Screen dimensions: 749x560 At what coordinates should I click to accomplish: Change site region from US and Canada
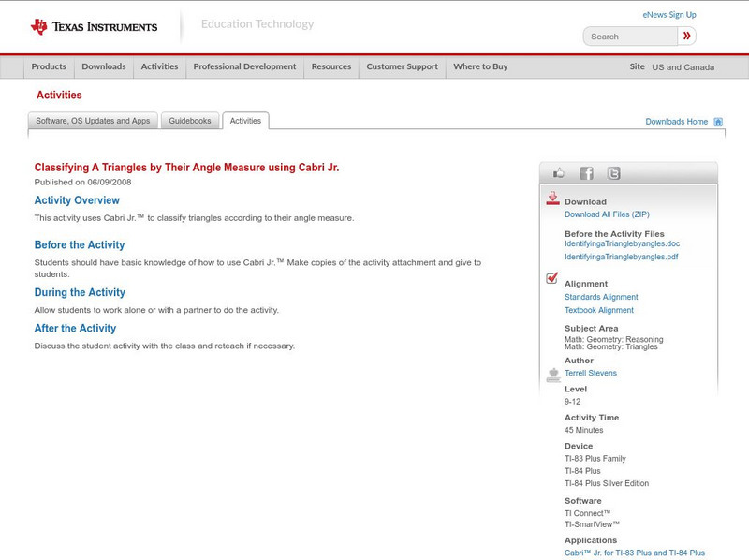(683, 67)
